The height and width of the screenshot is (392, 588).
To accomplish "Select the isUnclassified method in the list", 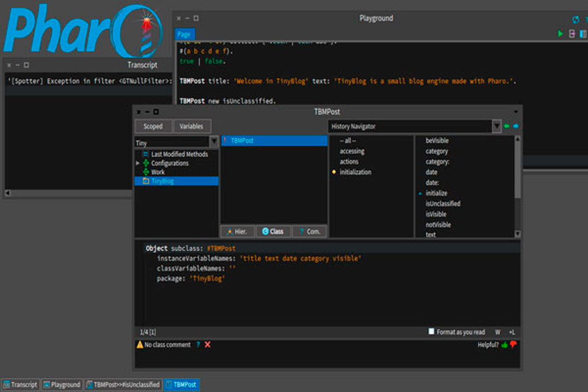I will [x=443, y=204].
